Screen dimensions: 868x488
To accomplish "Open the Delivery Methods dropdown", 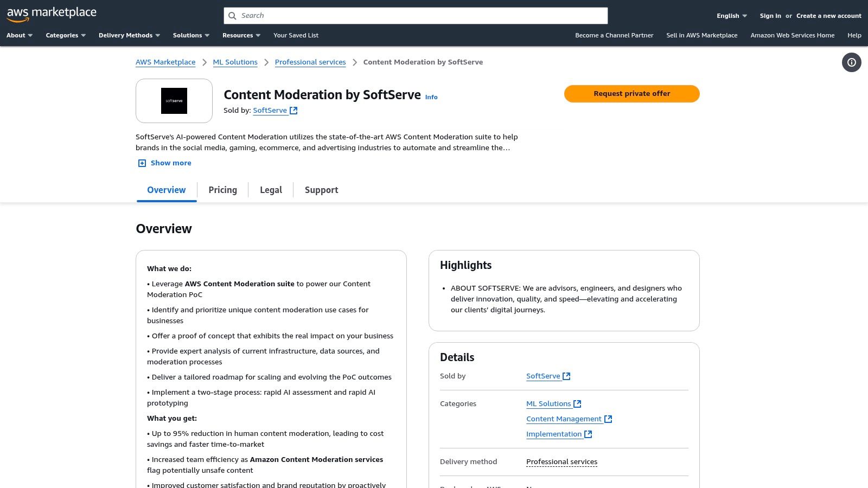I will (x=129, y=35).
